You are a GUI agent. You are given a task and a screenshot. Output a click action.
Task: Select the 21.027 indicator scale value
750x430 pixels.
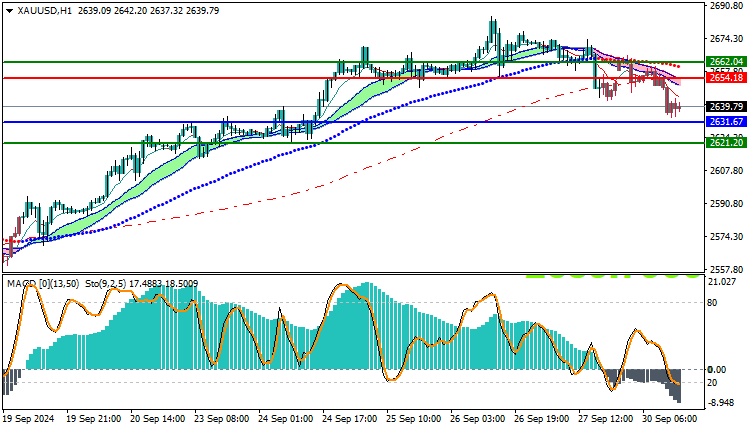pyautogui.click(x=721, y=282)
